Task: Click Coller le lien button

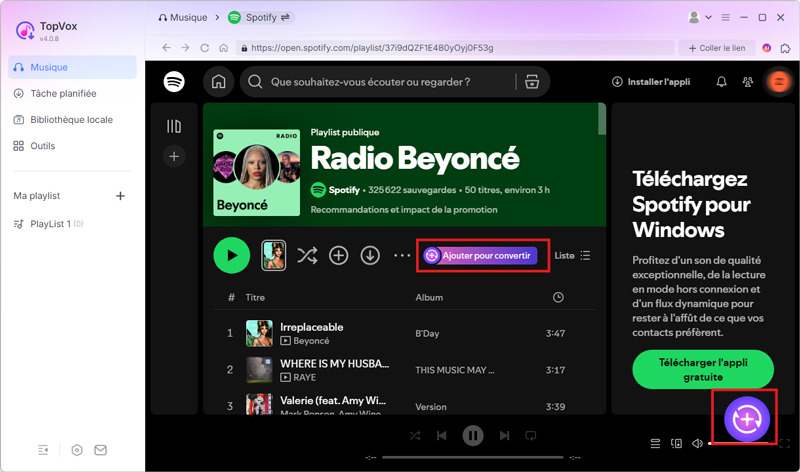Action: tap(717, 48)
